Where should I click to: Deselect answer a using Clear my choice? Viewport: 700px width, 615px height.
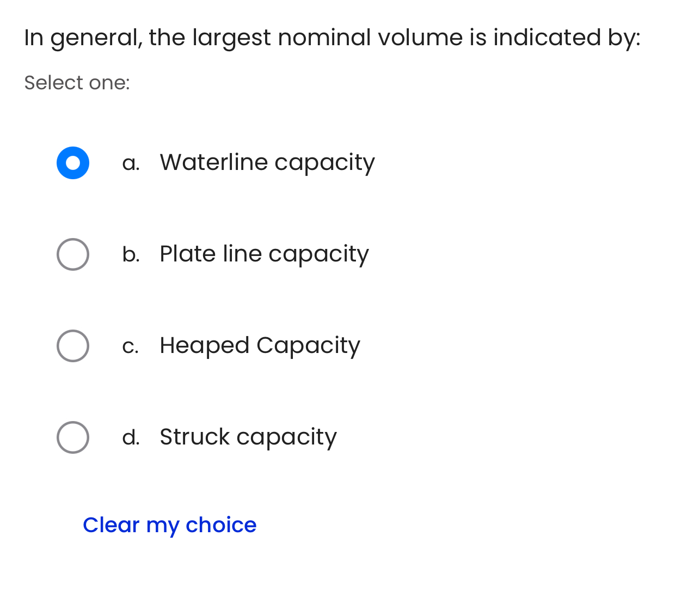coord(170,525)
